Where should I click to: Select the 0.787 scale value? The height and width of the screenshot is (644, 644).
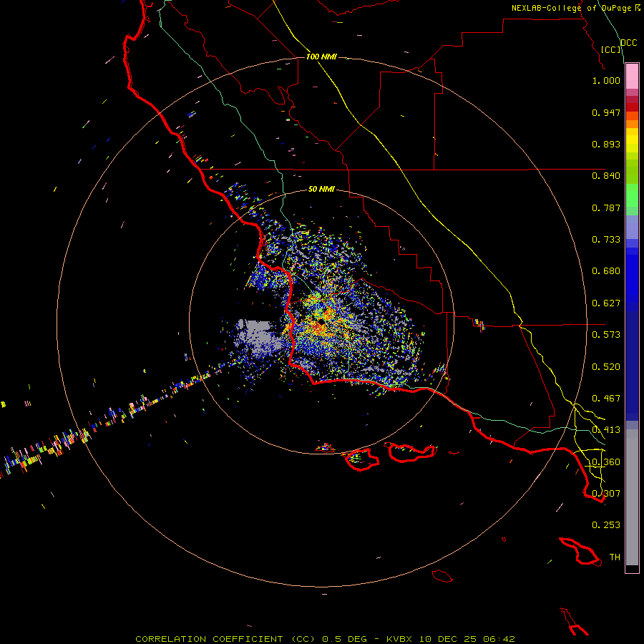(x=606, y=208)
